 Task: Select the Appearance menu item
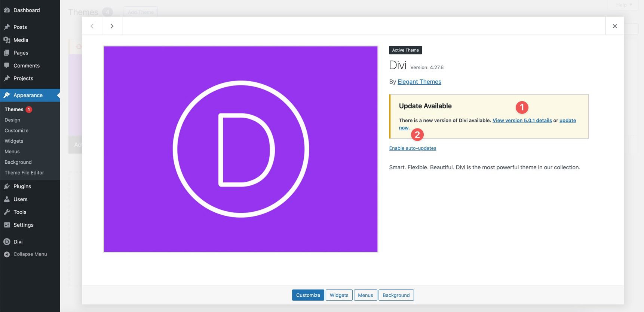point(30,95)
